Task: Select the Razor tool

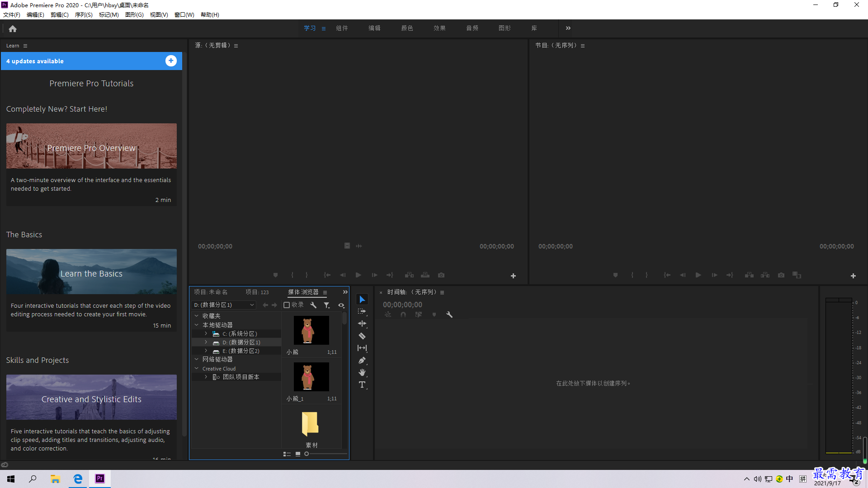Action: 362,336
